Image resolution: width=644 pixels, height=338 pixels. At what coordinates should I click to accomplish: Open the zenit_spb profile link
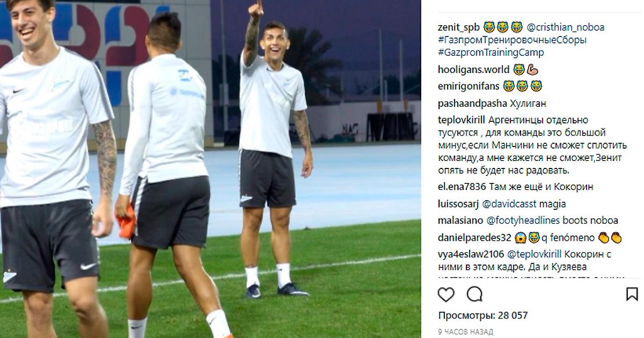(x=459, y=27)
